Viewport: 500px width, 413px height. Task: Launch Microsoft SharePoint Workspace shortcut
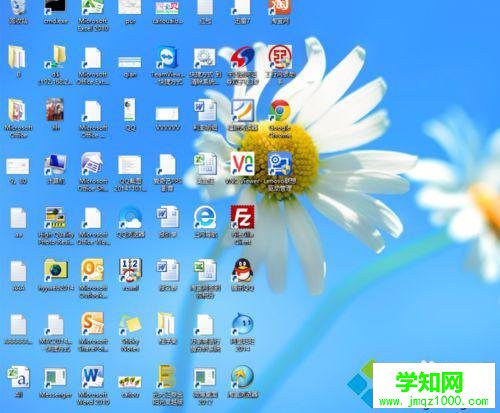92,324
